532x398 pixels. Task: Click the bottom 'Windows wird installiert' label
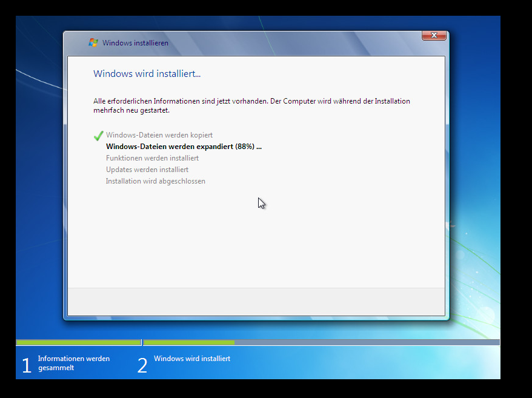(x=192, y=359)
